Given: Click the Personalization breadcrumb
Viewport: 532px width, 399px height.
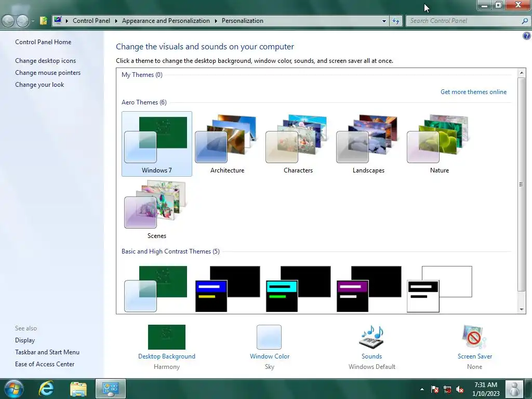Looking at the screenshot, I should point(243,21).
